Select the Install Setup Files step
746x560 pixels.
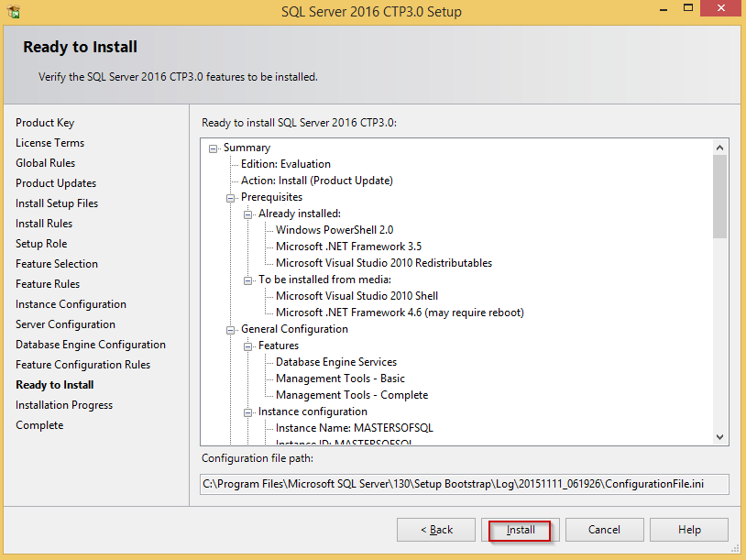pos(57,203)
